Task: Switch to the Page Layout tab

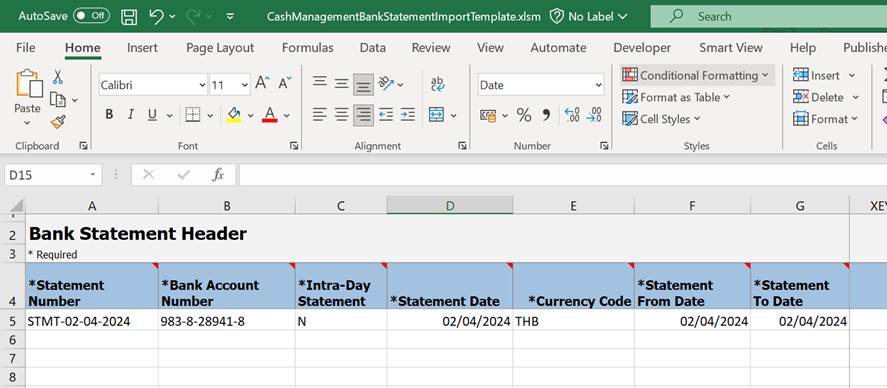Action: point(220,48)
